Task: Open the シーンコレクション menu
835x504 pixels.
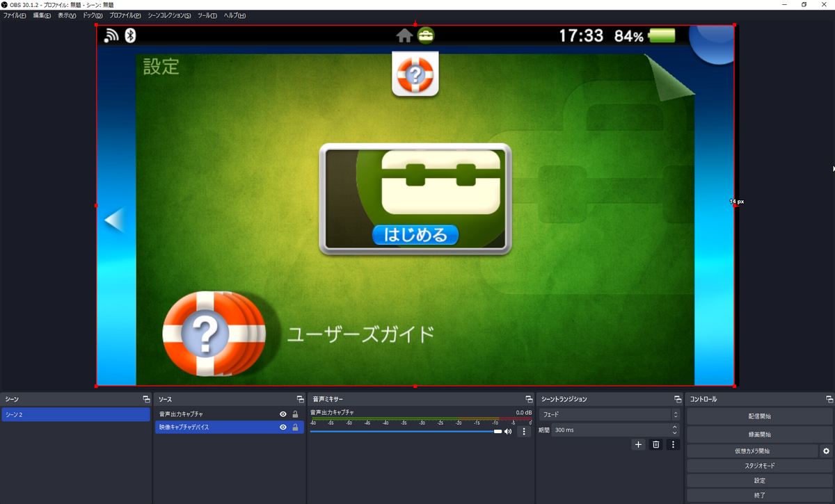Action: (169, 15)
